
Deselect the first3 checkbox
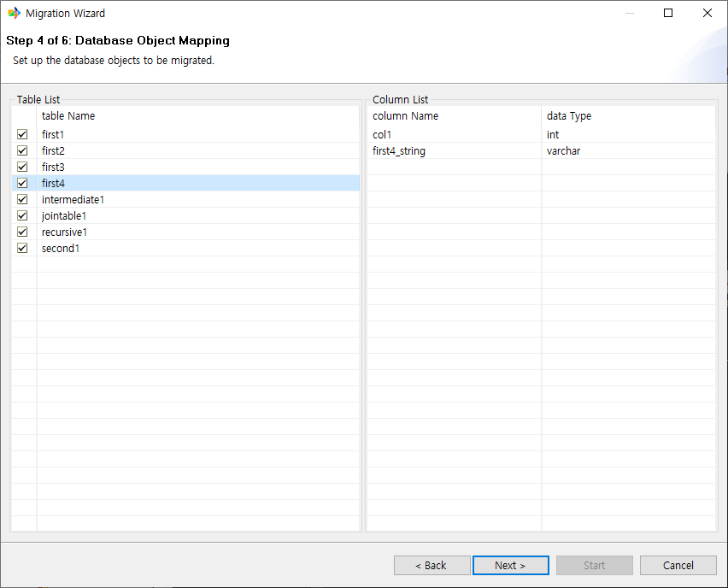[21, 167]
